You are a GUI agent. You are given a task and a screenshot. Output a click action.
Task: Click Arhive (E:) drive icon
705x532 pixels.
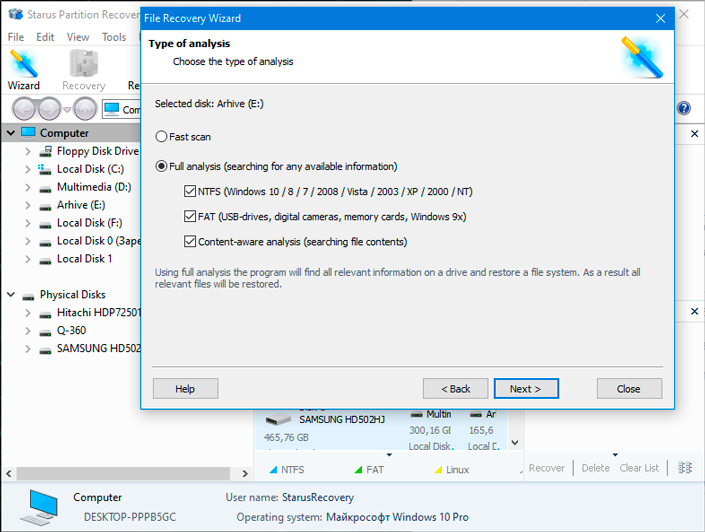45,207
